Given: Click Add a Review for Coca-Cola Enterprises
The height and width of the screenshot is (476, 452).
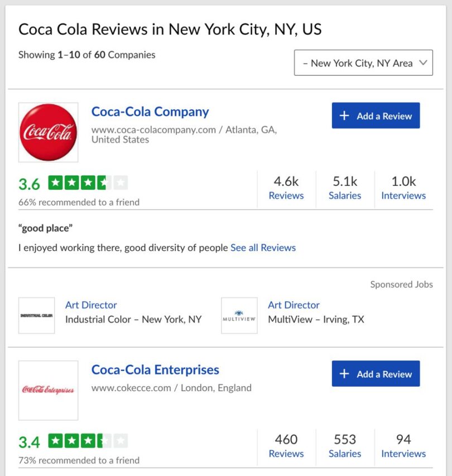Looking at the screenshot, I should (375, 374).
